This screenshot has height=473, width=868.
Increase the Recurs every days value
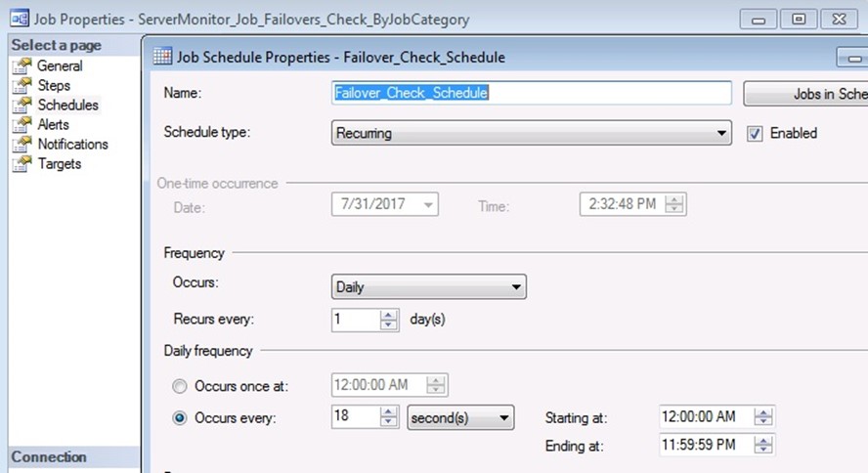389,315
